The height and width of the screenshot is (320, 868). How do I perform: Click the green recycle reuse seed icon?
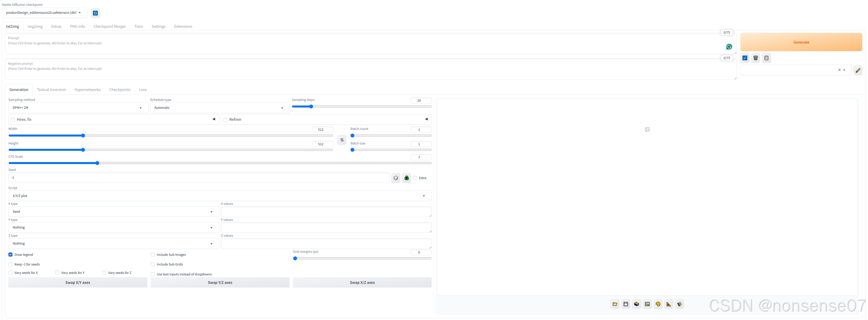click(406, 178)
